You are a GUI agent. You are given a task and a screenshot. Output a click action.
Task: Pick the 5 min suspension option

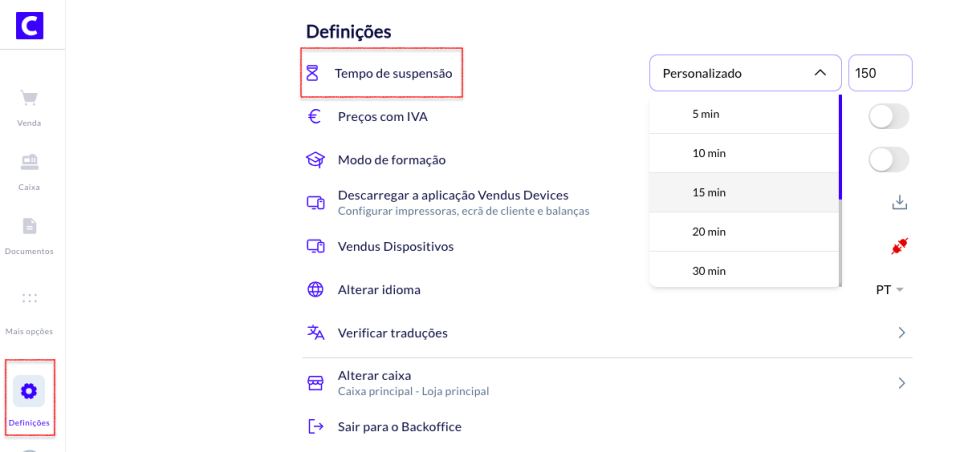pos(706,114)
